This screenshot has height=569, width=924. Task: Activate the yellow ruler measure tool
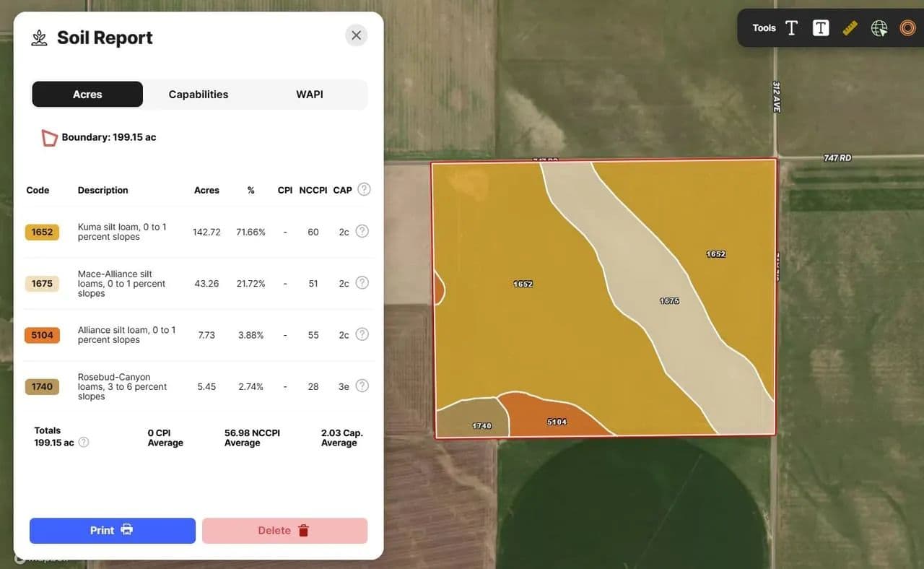850,28
